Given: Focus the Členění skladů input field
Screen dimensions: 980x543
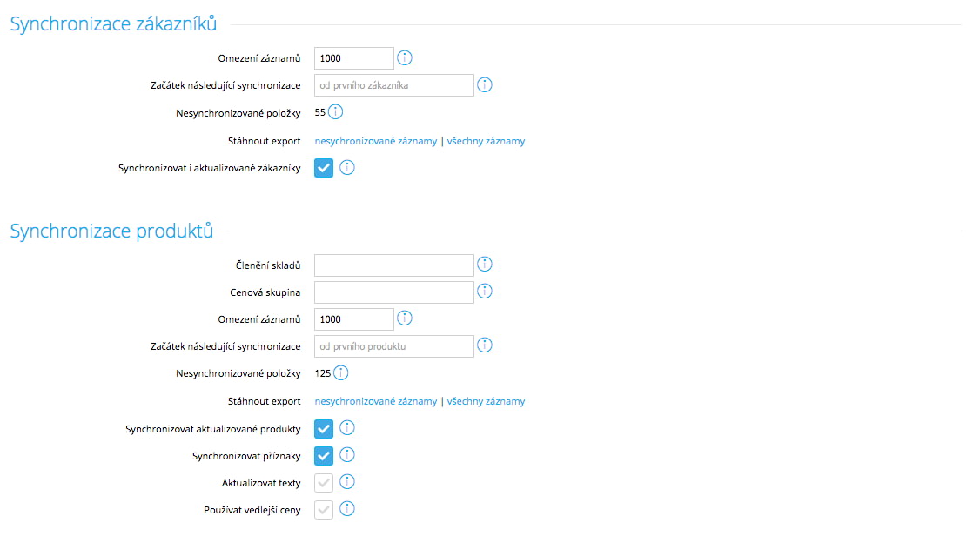Looking at the screenshot, I should click(x=393, y=265).
